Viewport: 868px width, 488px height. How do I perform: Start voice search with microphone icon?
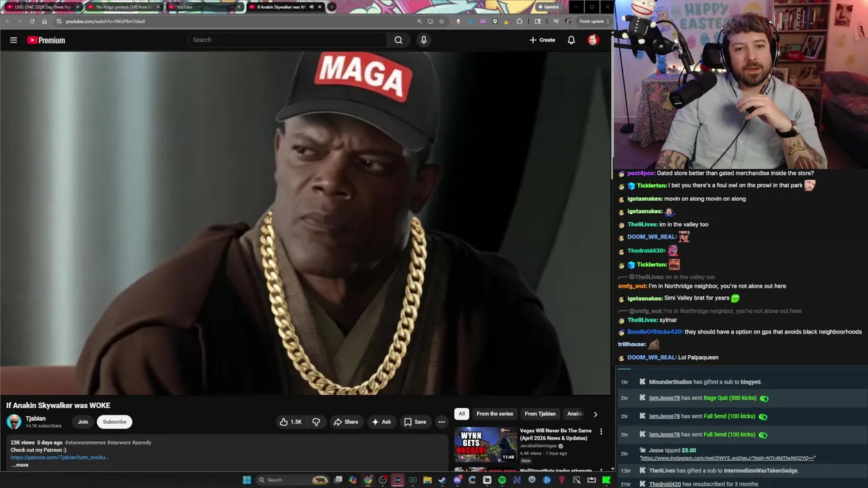click(424, 40)
